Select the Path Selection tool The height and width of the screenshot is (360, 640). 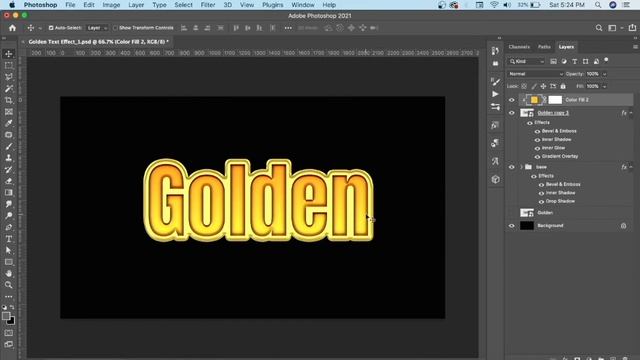(9, 250)
